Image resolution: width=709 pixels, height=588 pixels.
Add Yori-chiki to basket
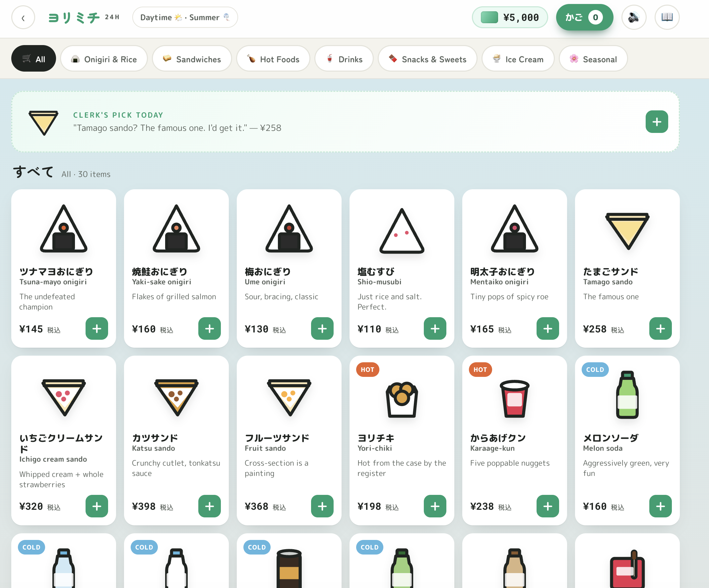click(435, 506)
